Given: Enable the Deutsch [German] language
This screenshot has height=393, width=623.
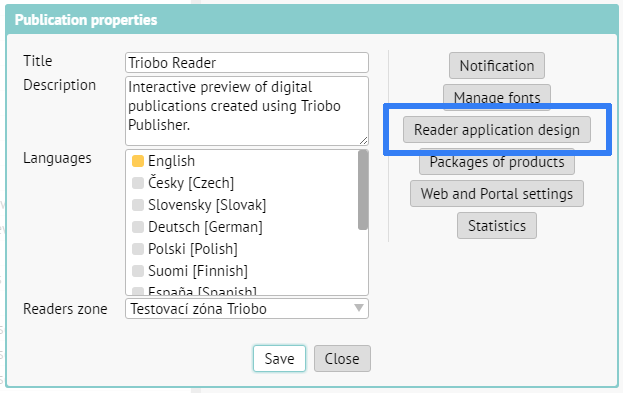Looking at the screenshot, I should pyautogui.click(x=138, y=227).
